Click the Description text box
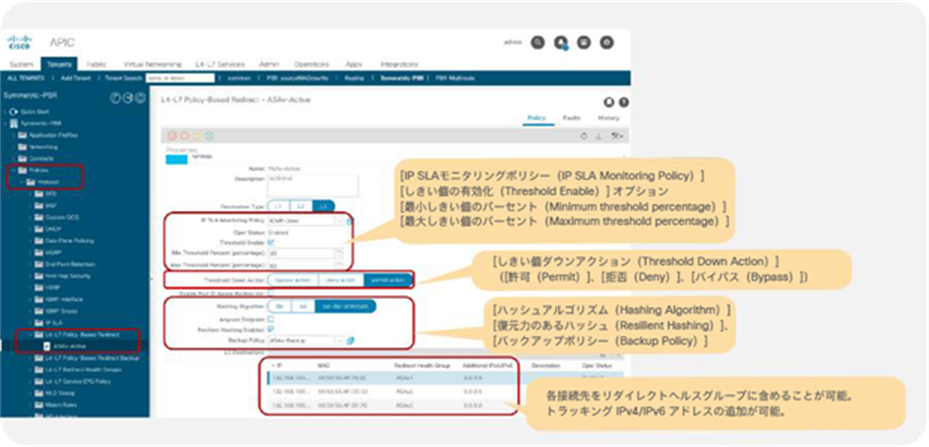Screen dimensions: 929x447 312,186
